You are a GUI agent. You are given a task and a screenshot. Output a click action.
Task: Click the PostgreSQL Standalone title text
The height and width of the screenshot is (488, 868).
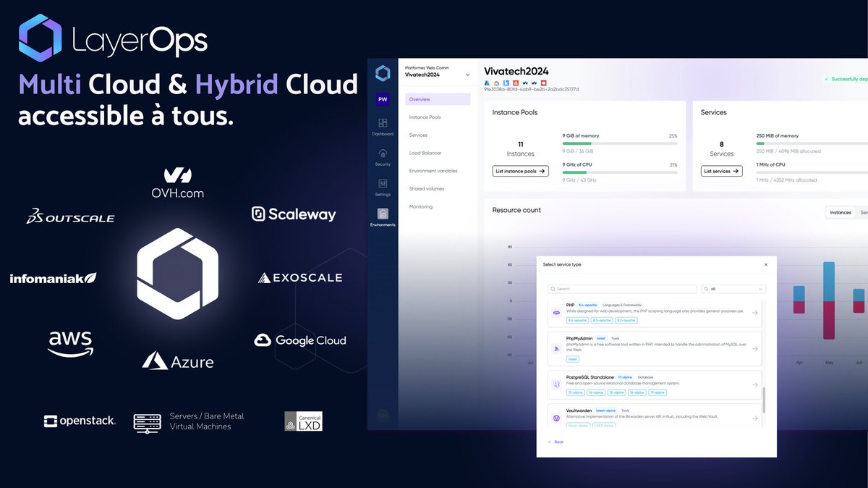tap(590, 376)
